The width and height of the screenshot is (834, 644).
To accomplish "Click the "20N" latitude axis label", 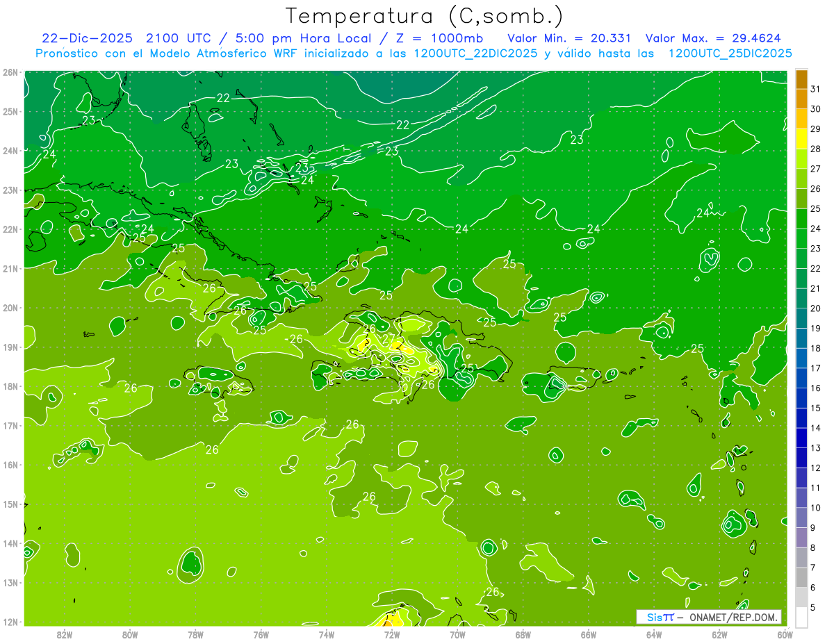I will 10,308.
